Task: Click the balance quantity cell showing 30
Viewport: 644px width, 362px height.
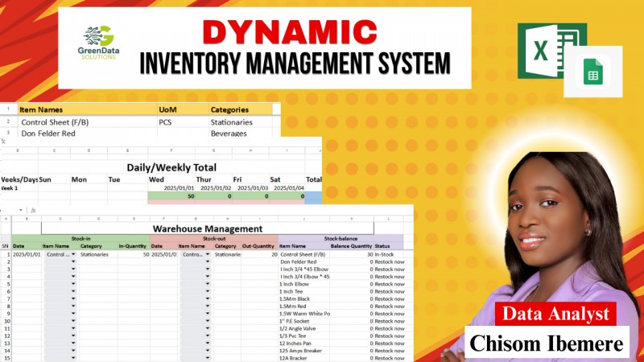Action: [352, 254]
